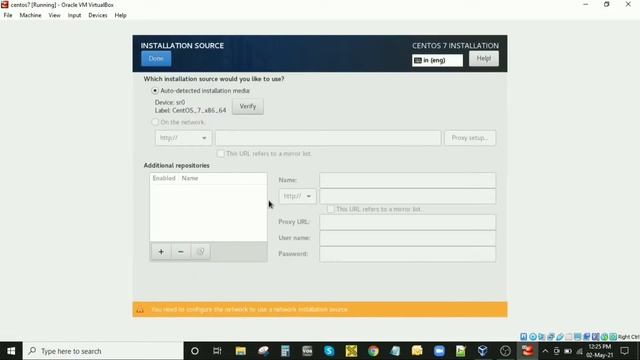Open the Machine menu
Viewport: 640px width, 360px height.
pos(30,15)
